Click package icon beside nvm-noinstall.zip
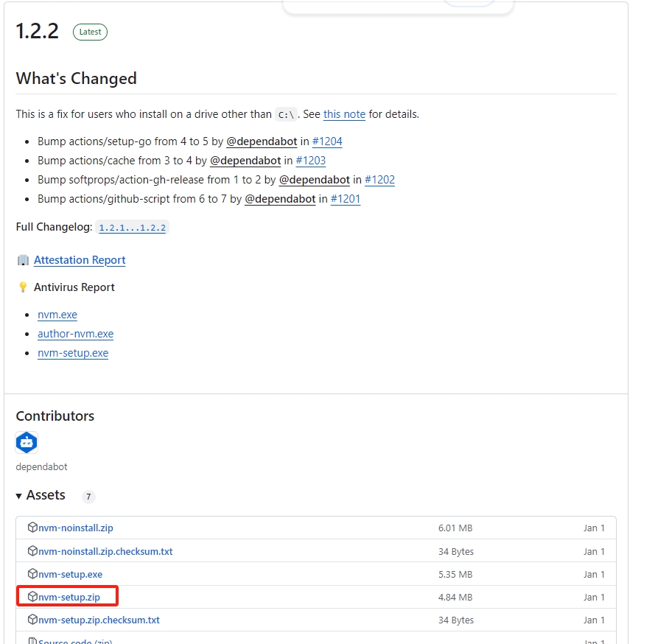The image size is (669, 644). pyautogui.click(x=32, y=528)
